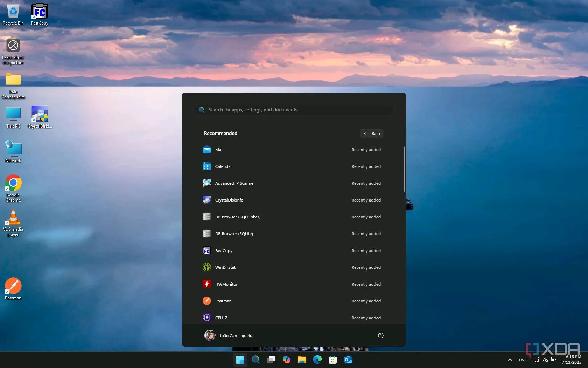Open Mail from the Recommended list
This screenshot has width=588, height=368.
[219, 150]
